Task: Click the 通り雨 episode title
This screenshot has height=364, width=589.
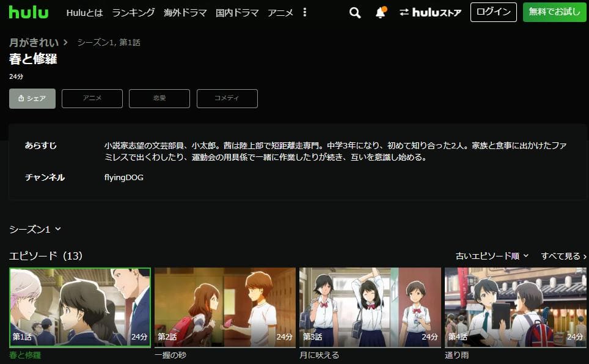Action: coord(457,355)
